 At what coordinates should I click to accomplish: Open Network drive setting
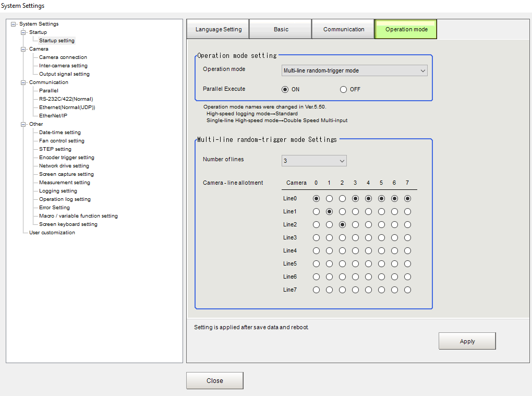coord(64,165)
